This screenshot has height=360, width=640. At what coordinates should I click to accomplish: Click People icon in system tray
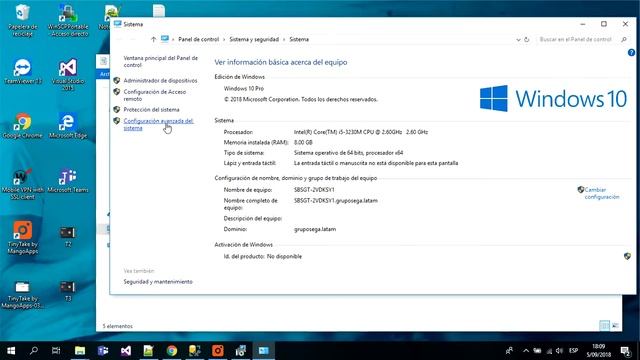coord(509,351)
